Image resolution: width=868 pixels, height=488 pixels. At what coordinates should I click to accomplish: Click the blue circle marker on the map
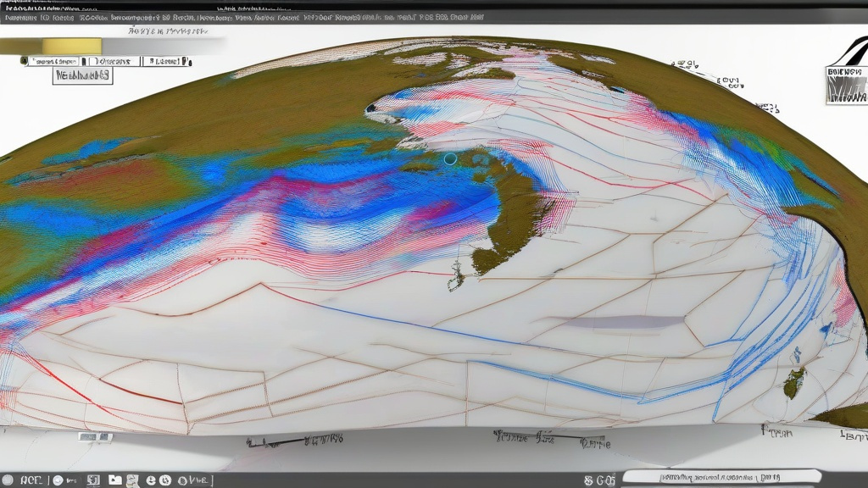coord(449,158)
